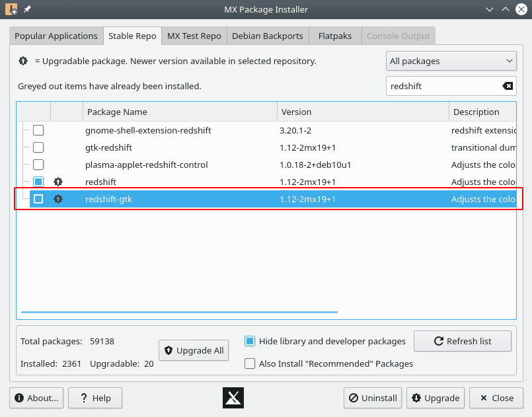The image size is (532, 417).
Task: Open the About dialog
Action: pyautogui.click(x=36, y=398)
